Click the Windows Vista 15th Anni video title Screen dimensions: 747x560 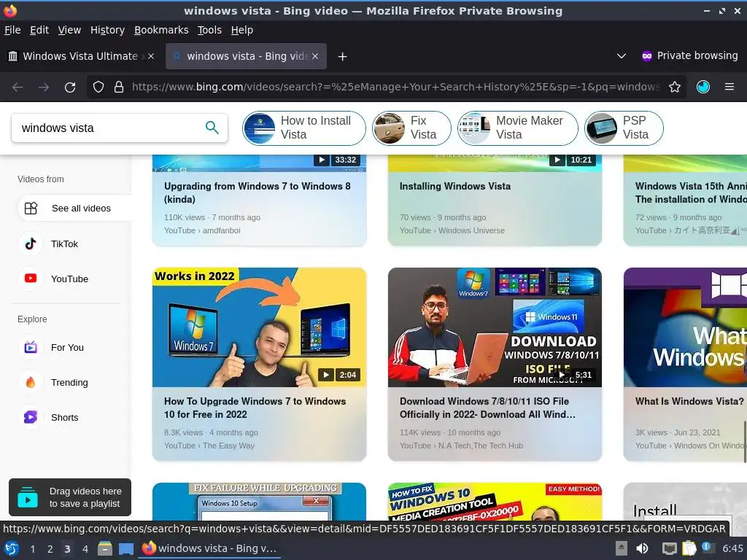point(691,192)
